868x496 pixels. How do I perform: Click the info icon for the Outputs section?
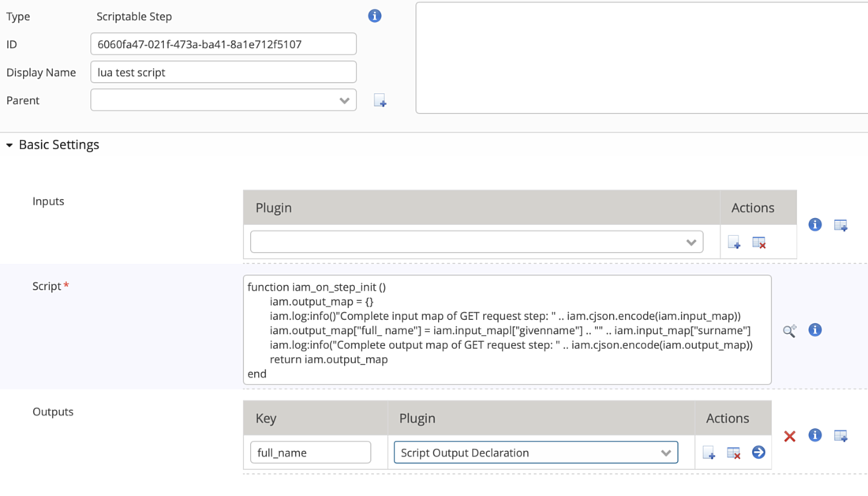tap(815, 435)
